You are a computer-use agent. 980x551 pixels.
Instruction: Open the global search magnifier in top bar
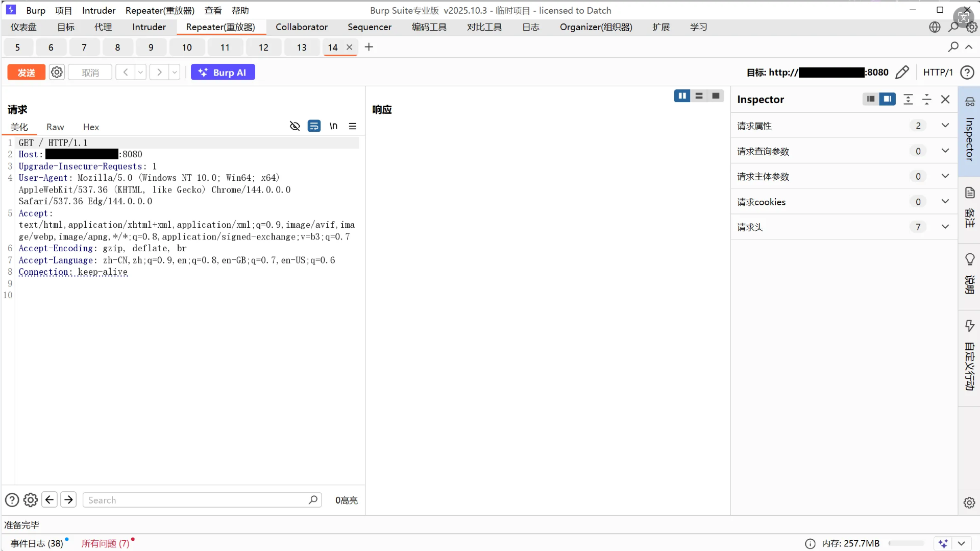tap(953, 27)
